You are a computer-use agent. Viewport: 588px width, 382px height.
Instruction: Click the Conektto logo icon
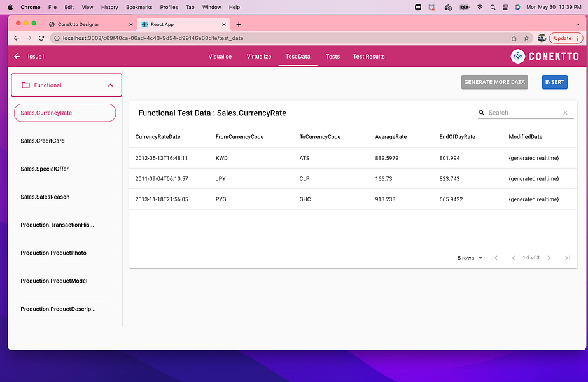pyautogui.click(x=517, y=57)
